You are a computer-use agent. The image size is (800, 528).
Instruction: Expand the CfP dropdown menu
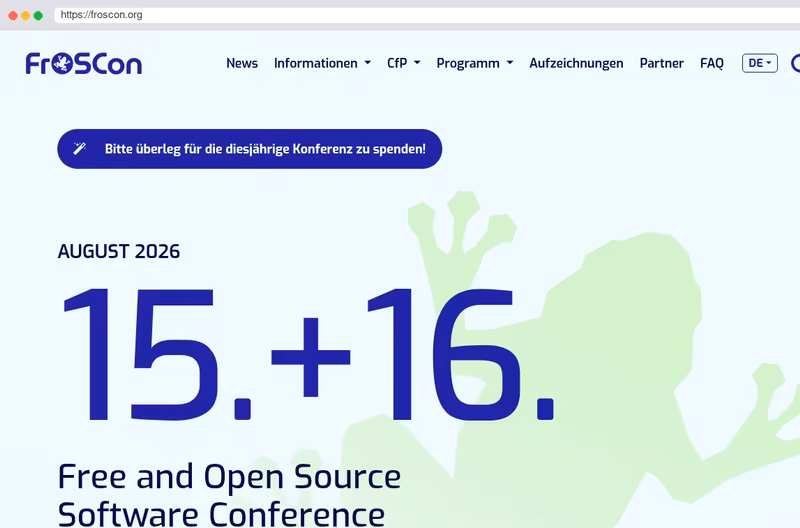tap(404, 63)
